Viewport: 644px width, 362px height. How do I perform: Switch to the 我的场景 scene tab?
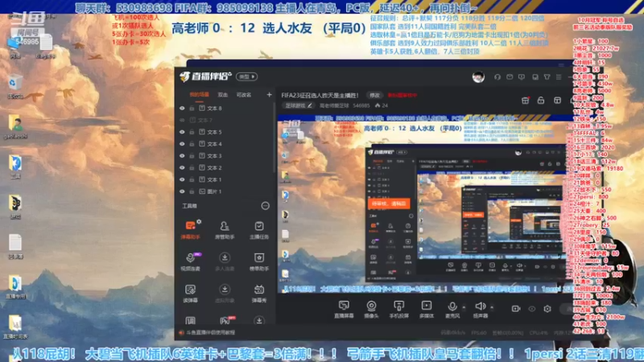[x=199, y=95]
